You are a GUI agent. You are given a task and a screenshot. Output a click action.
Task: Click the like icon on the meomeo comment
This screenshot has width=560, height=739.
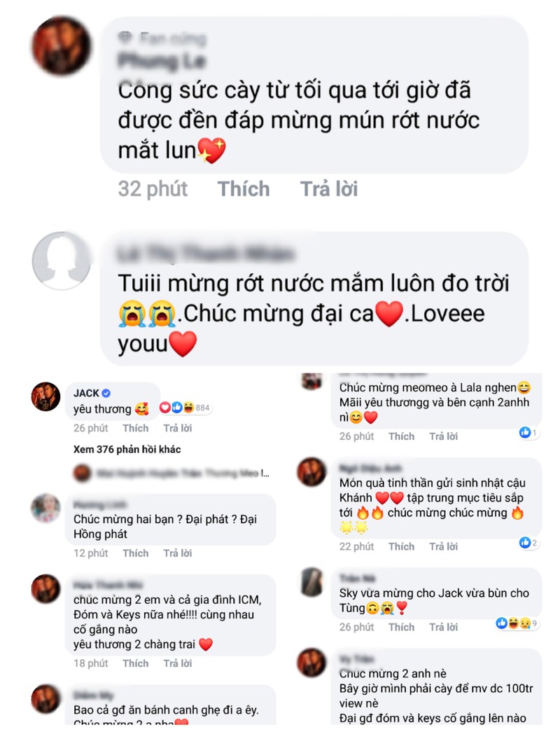click(524, 432)
